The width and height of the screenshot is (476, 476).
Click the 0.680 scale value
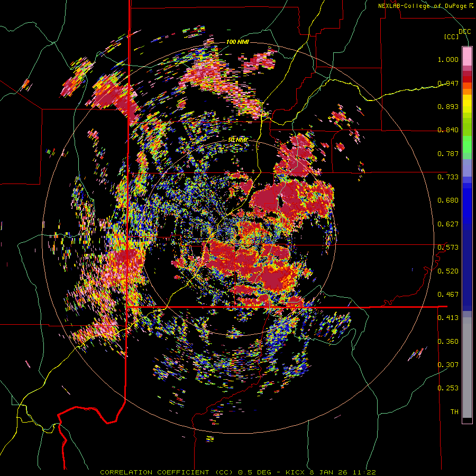tap(448, 200)
